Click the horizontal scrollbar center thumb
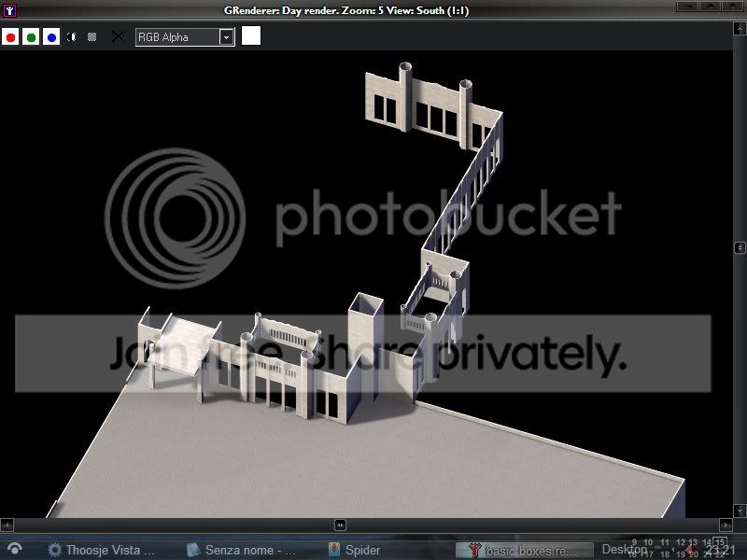Viewport: 747px width, 560px height. [x=340, y=525]
